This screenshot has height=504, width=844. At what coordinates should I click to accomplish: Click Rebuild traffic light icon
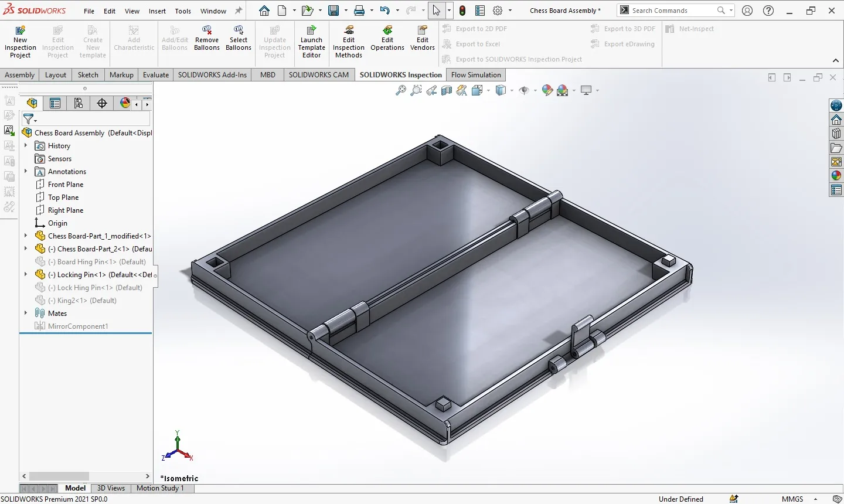[x=462, y=11]
